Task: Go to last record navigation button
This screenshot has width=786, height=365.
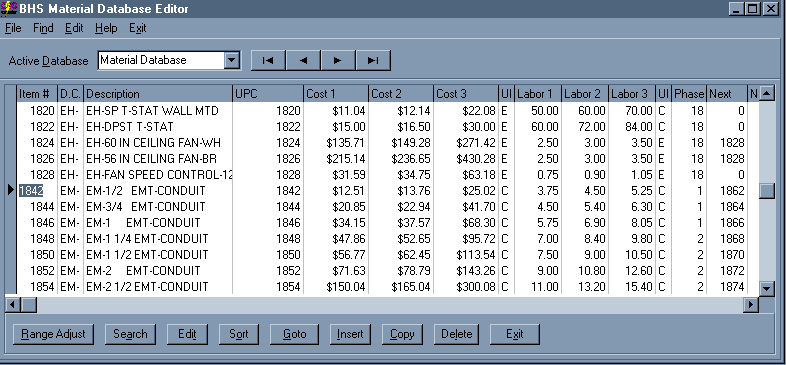Action: coord(372,61)
